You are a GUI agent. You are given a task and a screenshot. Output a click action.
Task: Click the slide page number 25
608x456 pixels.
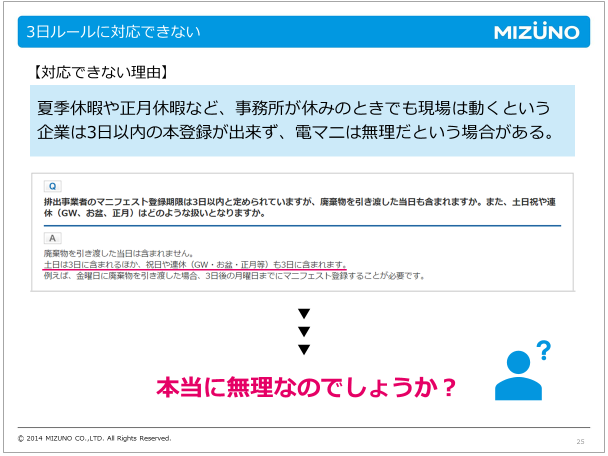coord(580,441)
